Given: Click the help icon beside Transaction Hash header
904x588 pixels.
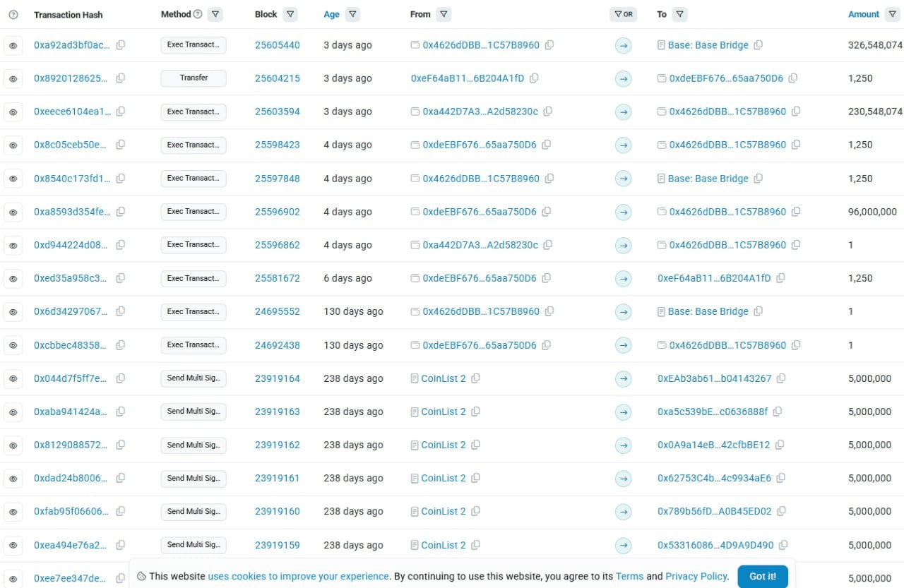Looking at the screenshot, I should (13, 14).
